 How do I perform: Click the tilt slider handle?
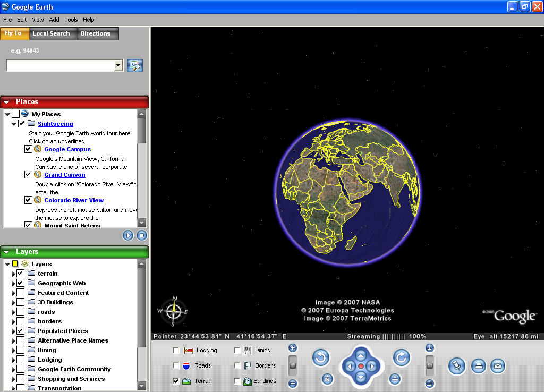(429, 365)
